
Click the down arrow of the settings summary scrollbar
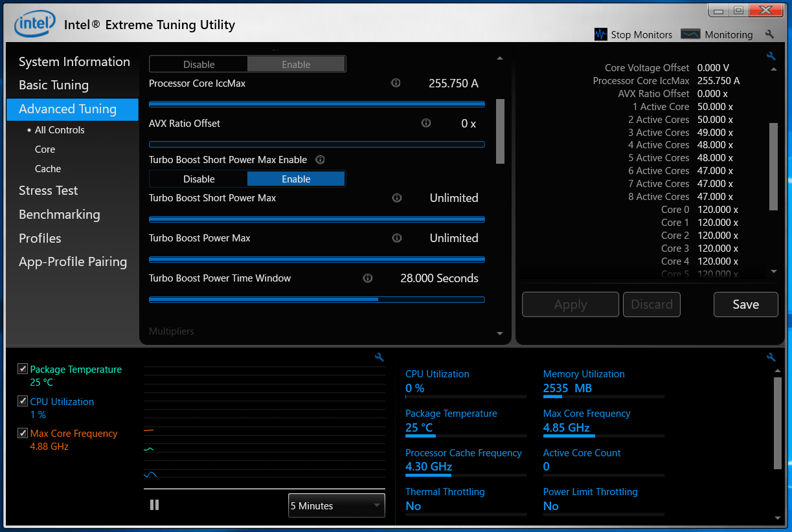(x=773, y=272)
